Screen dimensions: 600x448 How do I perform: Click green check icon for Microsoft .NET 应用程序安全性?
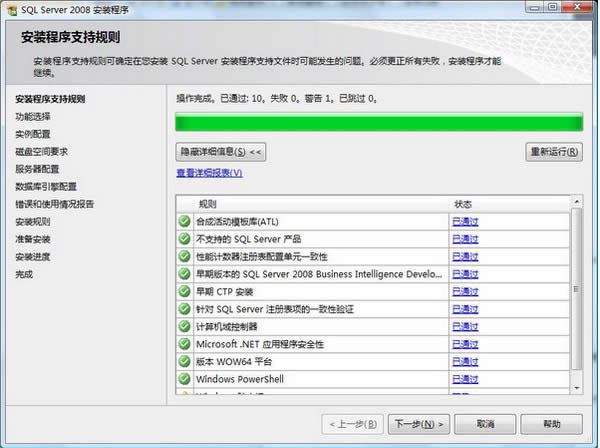[184, 344]
